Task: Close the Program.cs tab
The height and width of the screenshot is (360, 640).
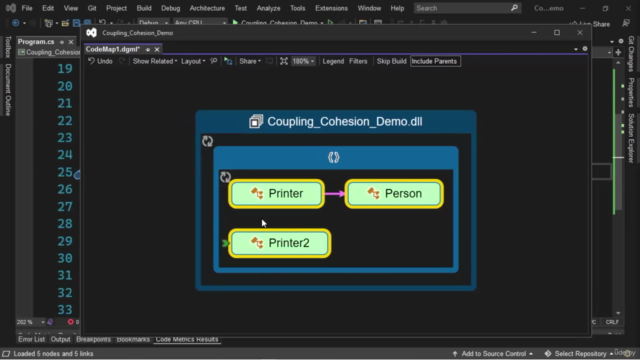Action: click(71, 42)
